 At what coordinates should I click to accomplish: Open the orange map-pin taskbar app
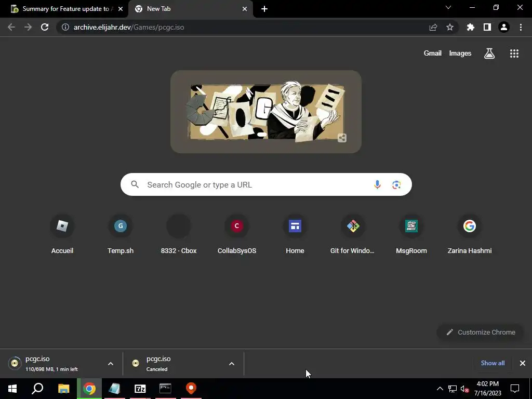point(191,389)
